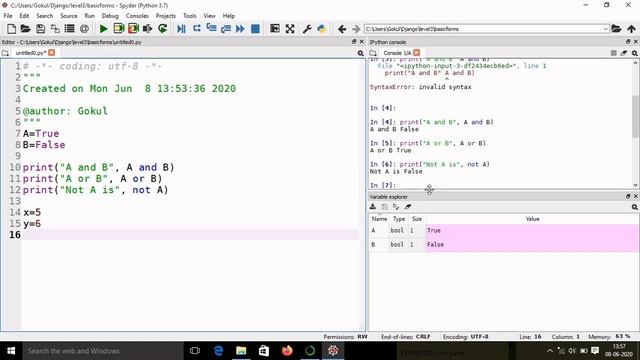Viewport: 640px width, 360px height.
Task: Save all files icon
Action: 55,29
